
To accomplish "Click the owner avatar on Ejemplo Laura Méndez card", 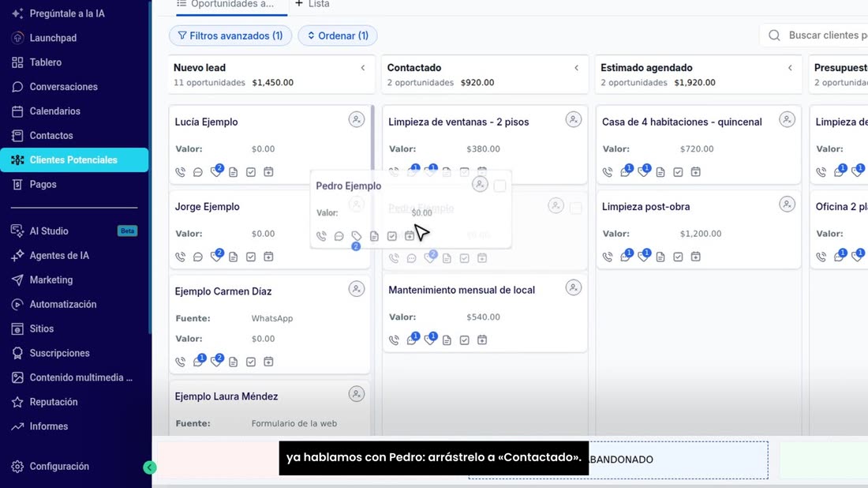I will 357,394.
